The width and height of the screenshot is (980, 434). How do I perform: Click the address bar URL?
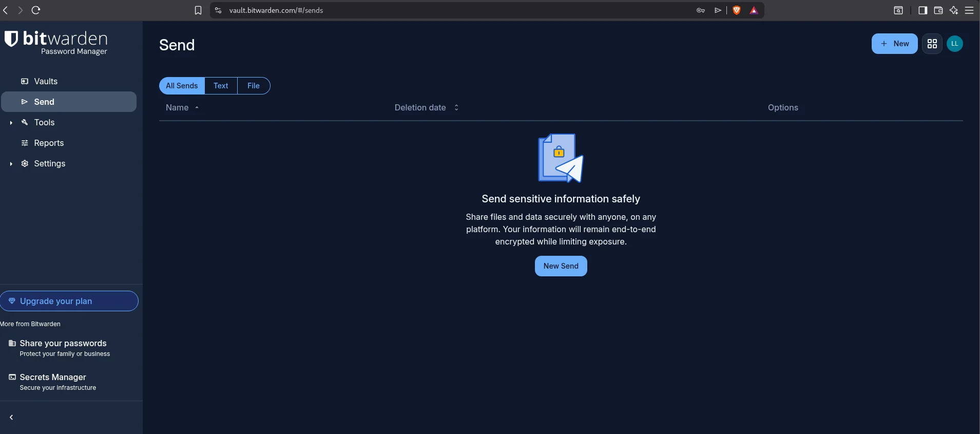(x=276, y=10)
